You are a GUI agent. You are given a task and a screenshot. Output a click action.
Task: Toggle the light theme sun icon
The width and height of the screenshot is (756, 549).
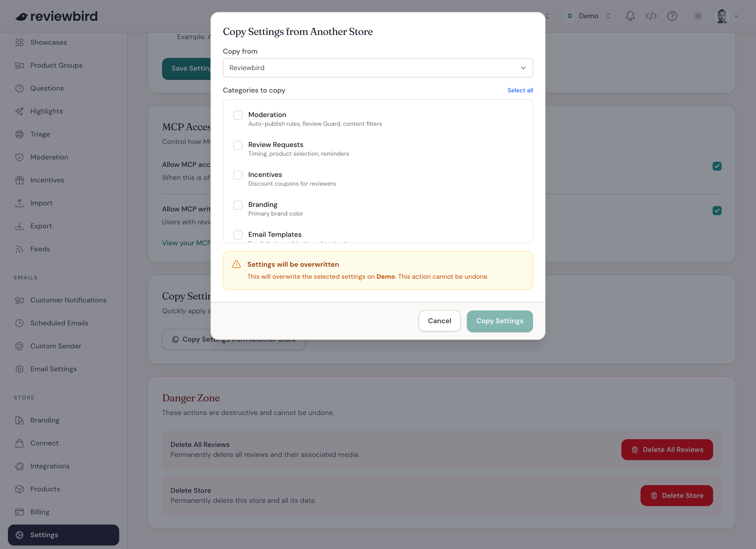coord(698,16)
